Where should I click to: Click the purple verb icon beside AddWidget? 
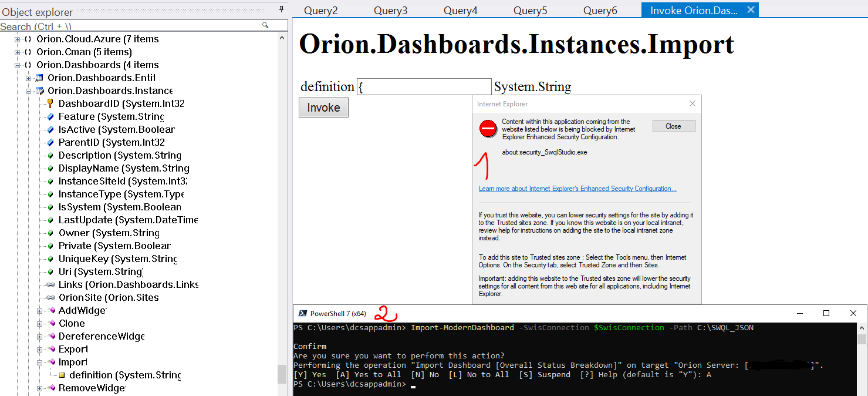50,311
